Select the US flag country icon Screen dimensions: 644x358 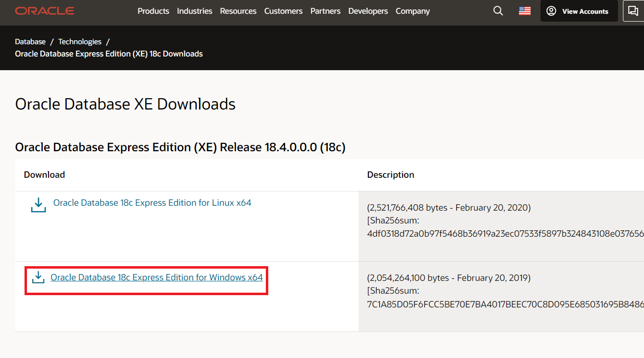tap(525, 11)
